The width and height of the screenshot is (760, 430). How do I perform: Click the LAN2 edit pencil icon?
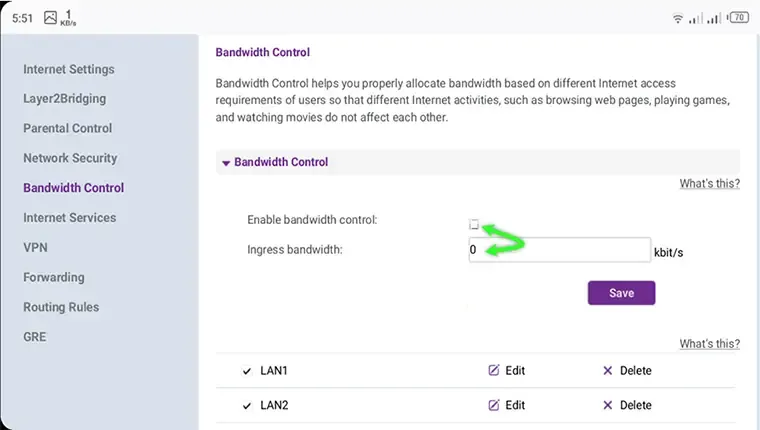point(493,405)
